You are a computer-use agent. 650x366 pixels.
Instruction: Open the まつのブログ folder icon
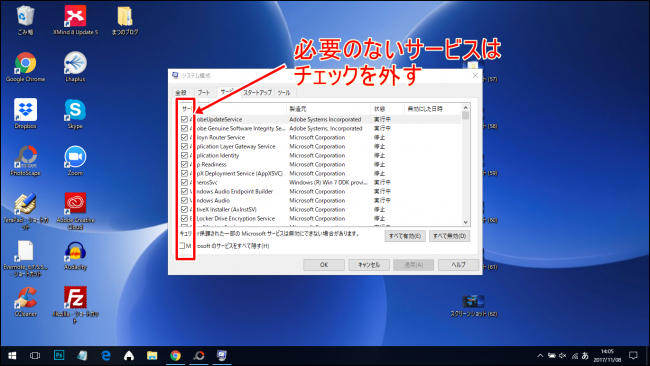click(x=125, y=20)
